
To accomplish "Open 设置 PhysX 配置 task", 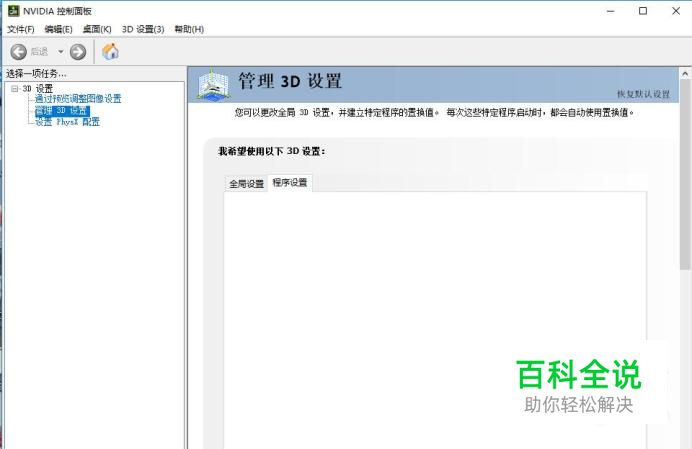I will tap(68, 122).
